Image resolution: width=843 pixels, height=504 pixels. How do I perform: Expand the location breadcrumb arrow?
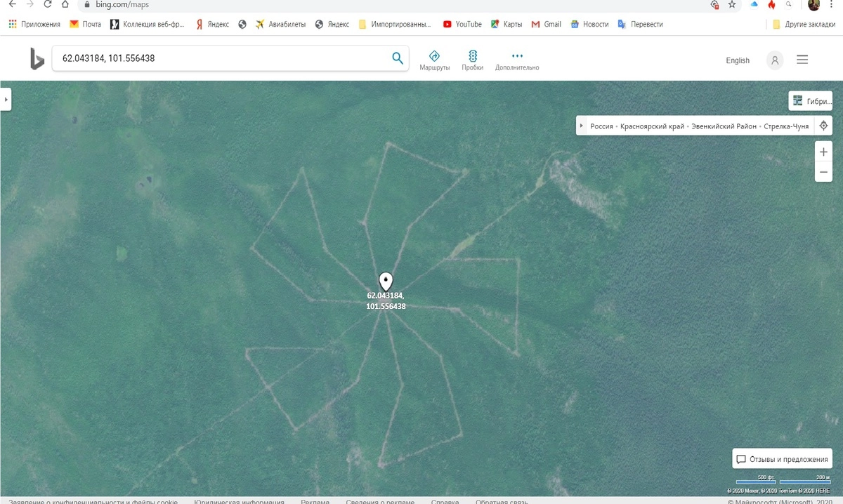pos(581,126)
